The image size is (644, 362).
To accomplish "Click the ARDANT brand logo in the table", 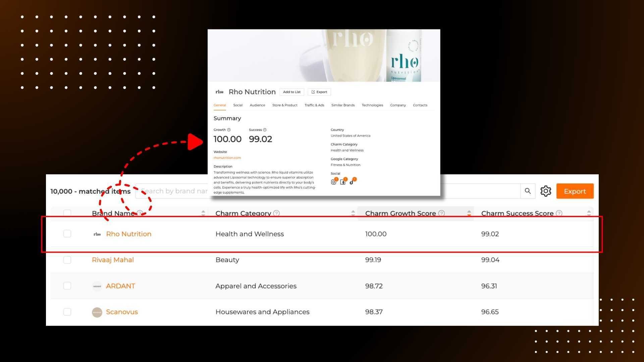I will tap(97, 286).
